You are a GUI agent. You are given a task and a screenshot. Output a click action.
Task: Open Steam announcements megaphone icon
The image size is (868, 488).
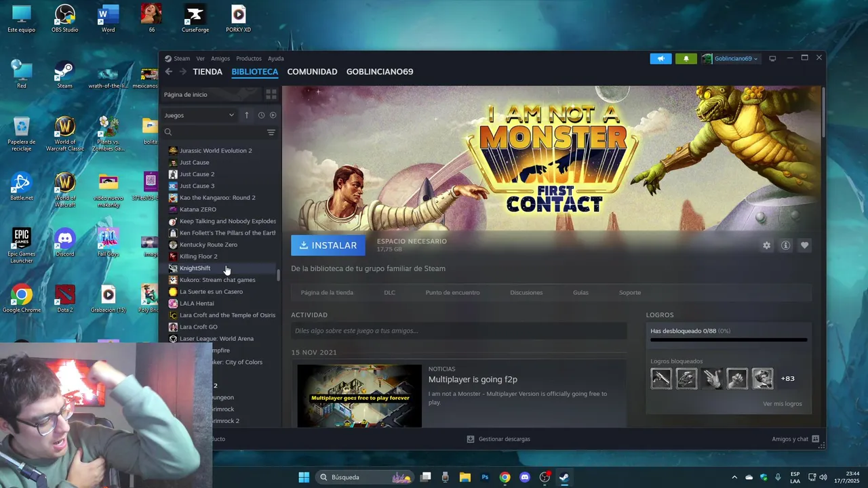(x=660, y=58)
